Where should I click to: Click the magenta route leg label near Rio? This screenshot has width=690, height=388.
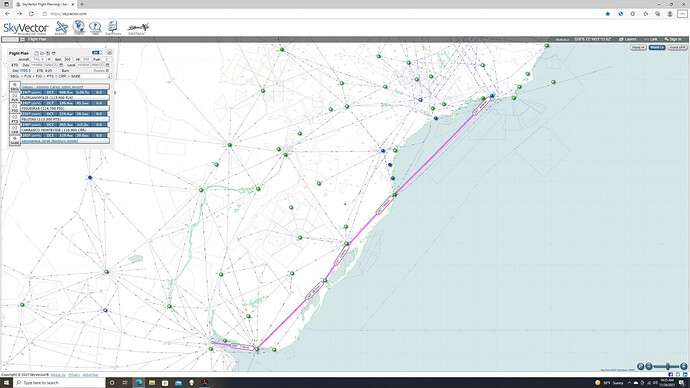point(481,106)
